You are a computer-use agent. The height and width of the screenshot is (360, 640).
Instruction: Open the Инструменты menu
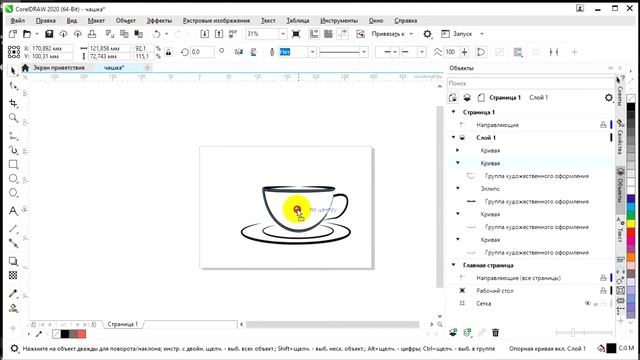pyautogui.click(x=339, y=20)
